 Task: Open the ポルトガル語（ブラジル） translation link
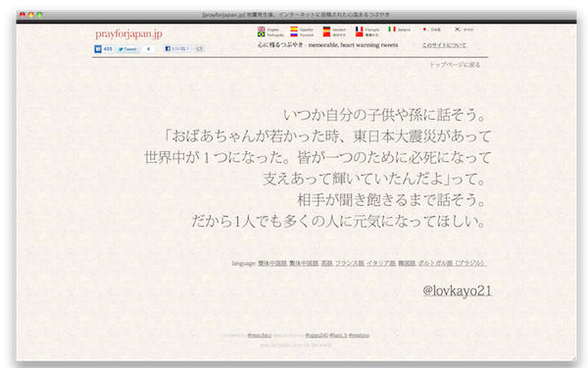point(452,263)
